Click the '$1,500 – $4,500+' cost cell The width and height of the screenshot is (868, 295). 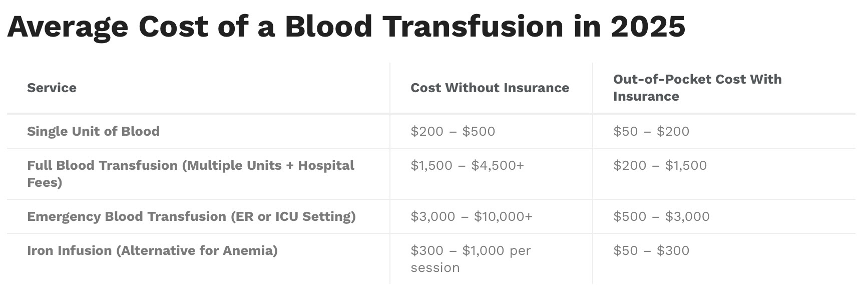pos(467,165)
